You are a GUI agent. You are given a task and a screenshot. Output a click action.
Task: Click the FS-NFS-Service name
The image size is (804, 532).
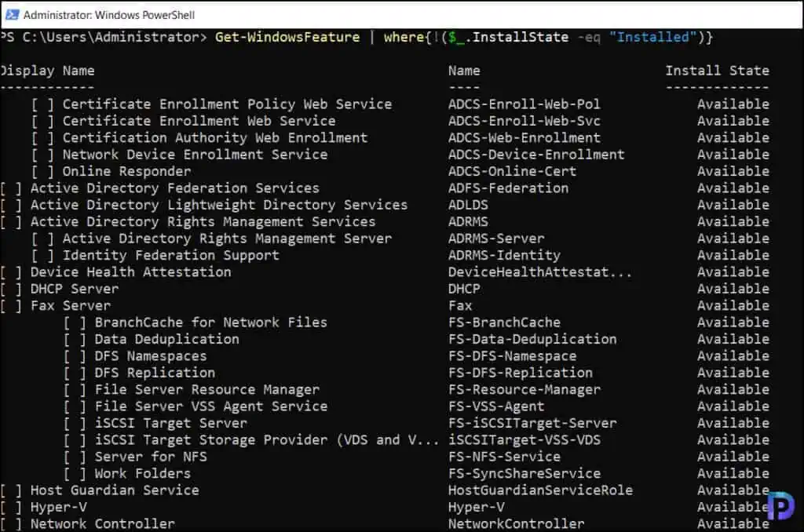click(x=504, y=457)
